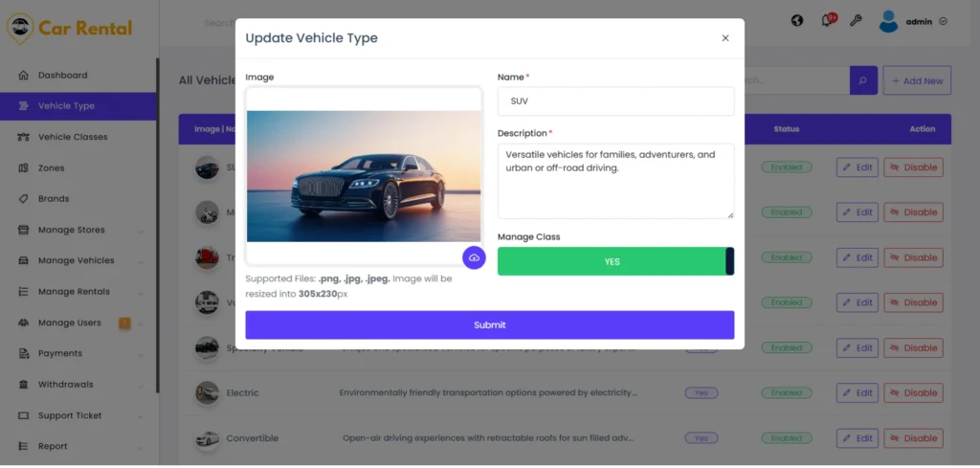The height and width of the screenshot is (468, 980).
Task: Click the wrench settings icon
Action: (x=856, y=20)
